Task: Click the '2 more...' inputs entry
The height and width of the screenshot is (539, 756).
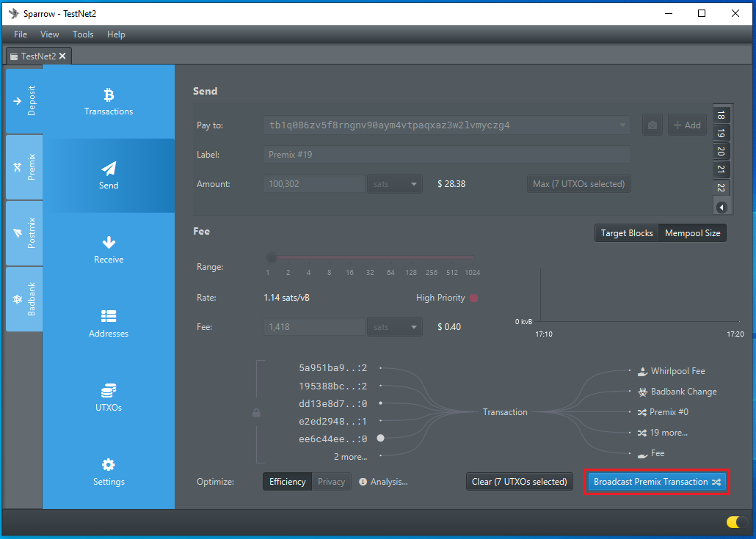Action: (x=351, y=457)
